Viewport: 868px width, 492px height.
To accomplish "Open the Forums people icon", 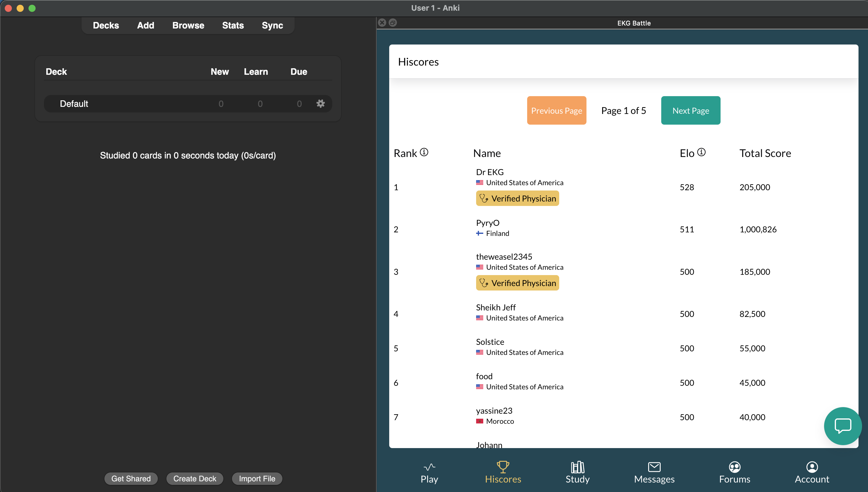I will pos(735,467).
